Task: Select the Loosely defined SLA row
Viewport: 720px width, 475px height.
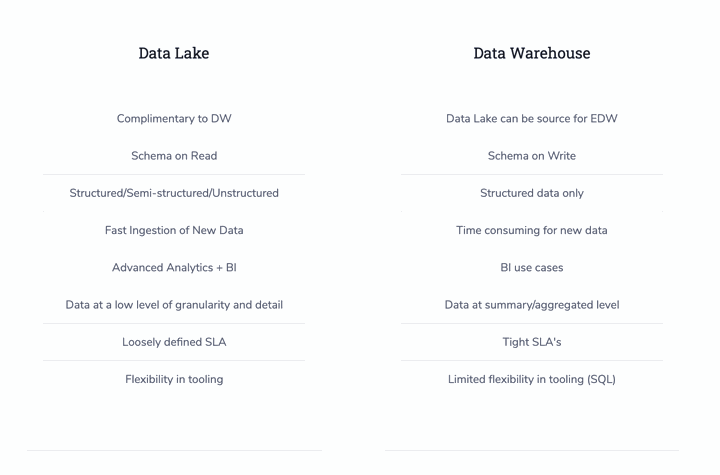Action: tap(174, 342)
